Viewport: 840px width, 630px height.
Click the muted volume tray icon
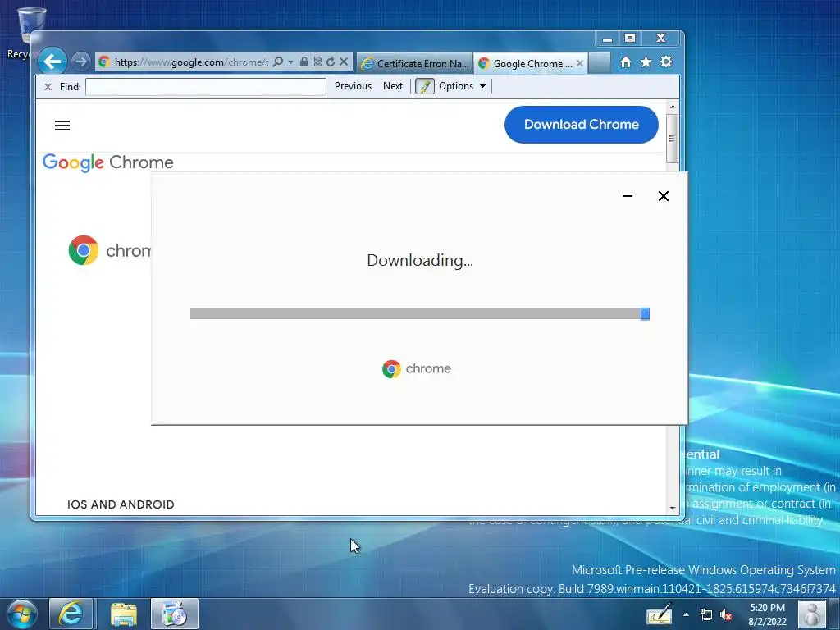[726, 615]
